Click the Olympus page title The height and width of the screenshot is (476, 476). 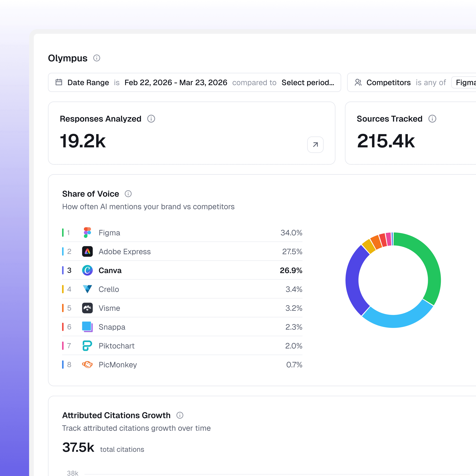pos(68,58)
